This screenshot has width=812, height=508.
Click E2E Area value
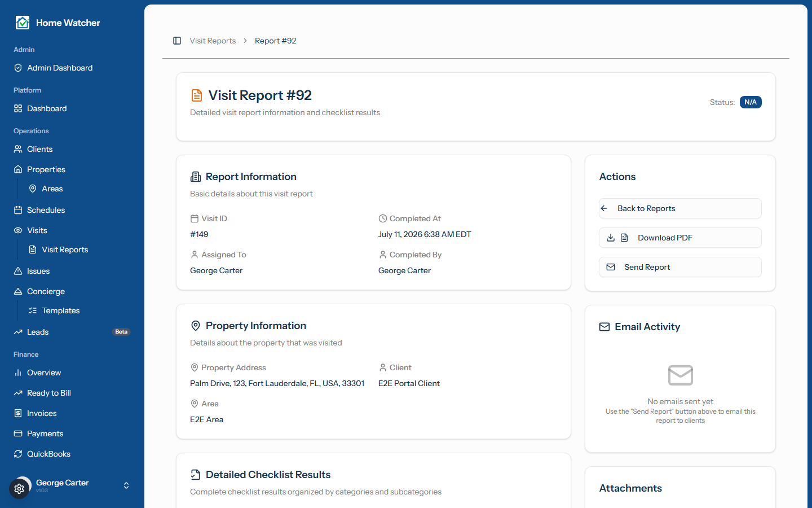pos(206,419)
